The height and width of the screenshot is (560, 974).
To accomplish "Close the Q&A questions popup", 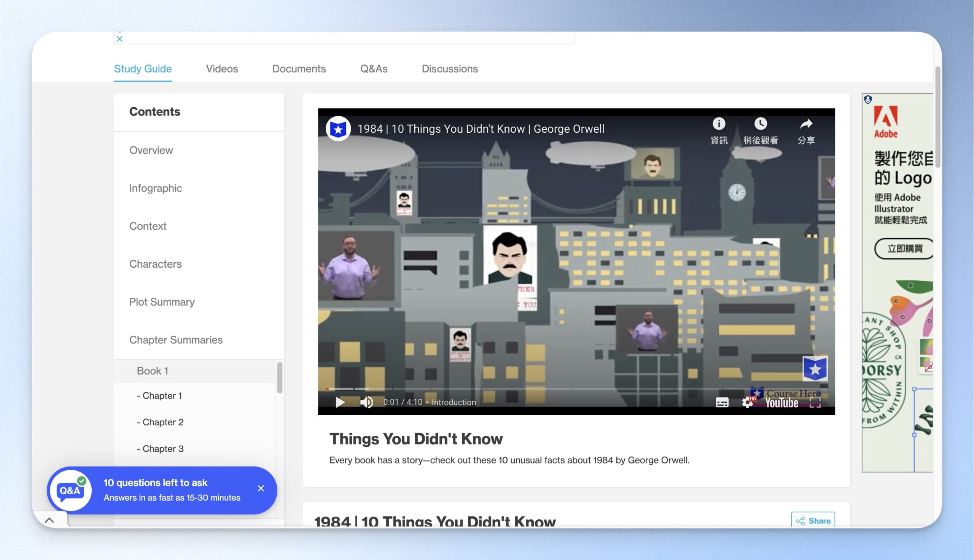I will tap(261, 488).
